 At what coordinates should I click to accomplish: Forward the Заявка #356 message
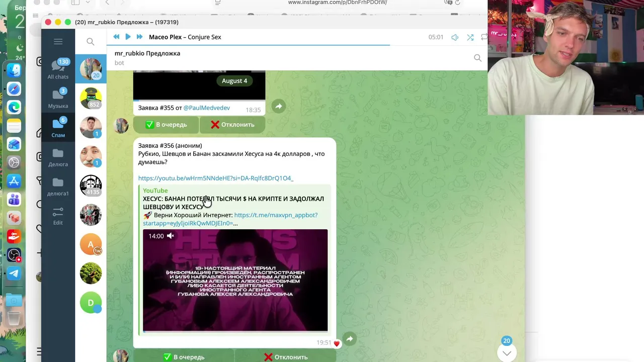[349, 339]
